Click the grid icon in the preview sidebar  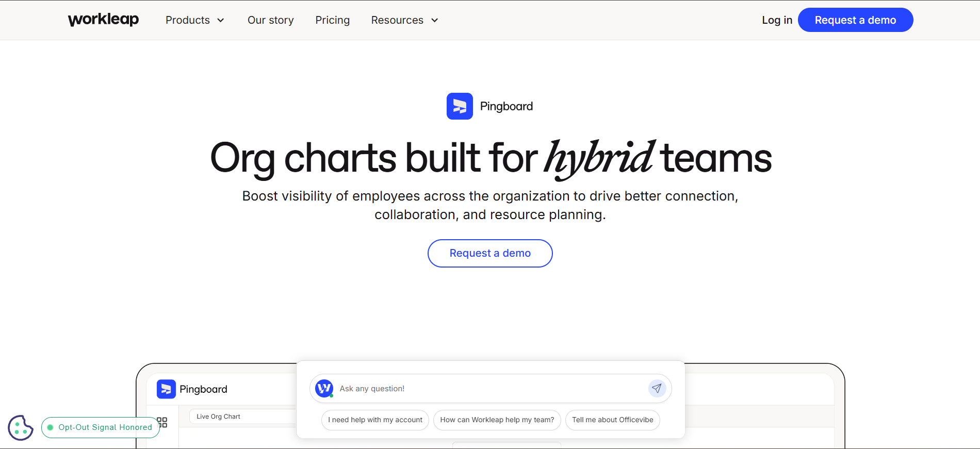pyautogui.click(x=162, y=423)
